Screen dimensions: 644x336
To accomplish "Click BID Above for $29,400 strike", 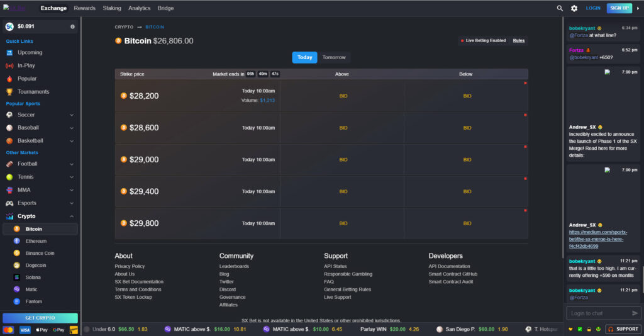I will coord(343,191).
